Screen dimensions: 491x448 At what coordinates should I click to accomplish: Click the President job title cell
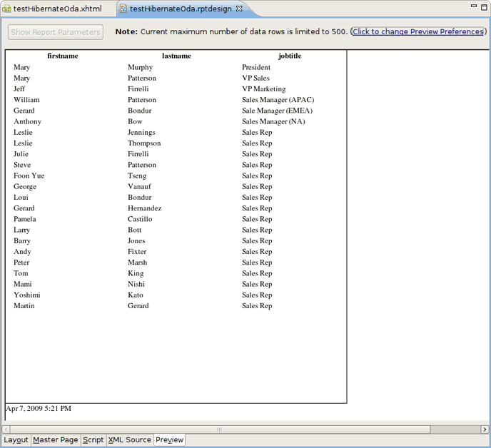click(x=256, y=67)
